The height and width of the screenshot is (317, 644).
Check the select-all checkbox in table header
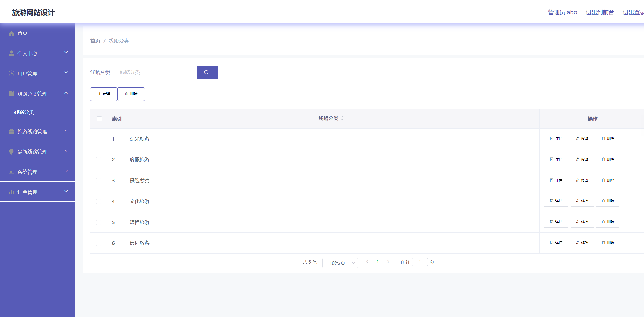pos(99,118)
